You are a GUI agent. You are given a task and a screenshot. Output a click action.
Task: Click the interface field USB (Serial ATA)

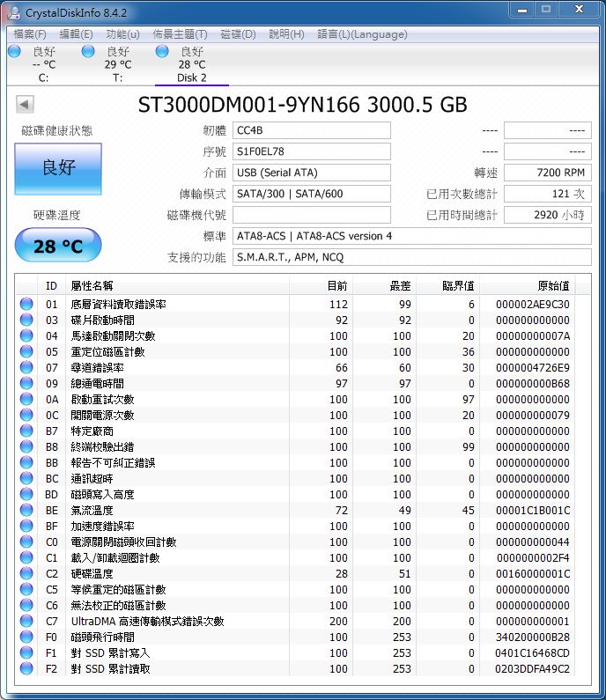click(312, 173)
